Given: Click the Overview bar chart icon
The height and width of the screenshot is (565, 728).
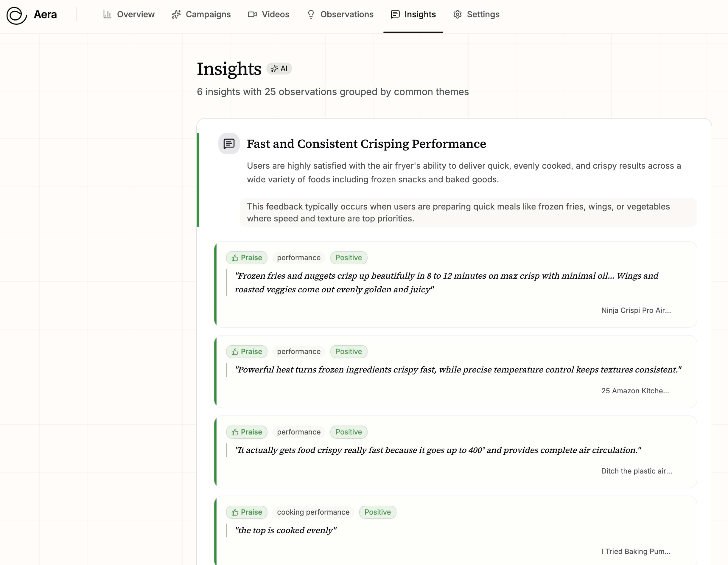Looking at the screenshot, I should point(107,14).
